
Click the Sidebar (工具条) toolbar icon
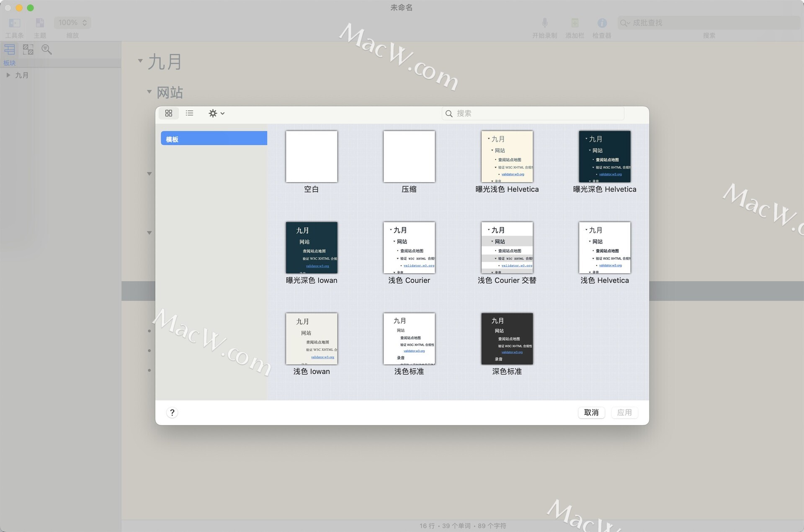(x=14, y=23)
